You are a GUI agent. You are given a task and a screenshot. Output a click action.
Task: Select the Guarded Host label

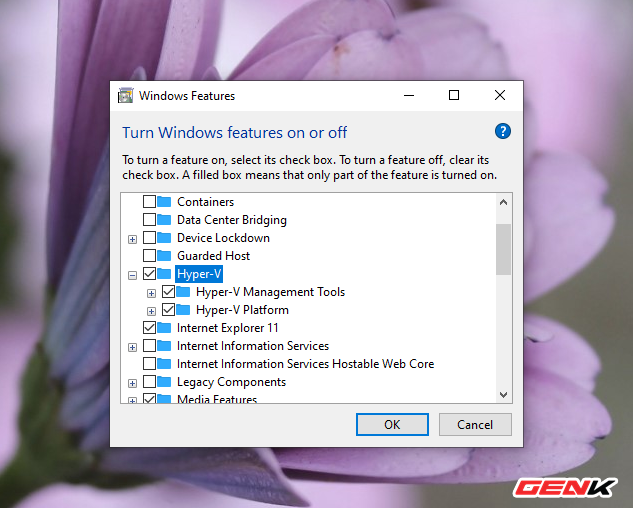click(x=214, y=256)
